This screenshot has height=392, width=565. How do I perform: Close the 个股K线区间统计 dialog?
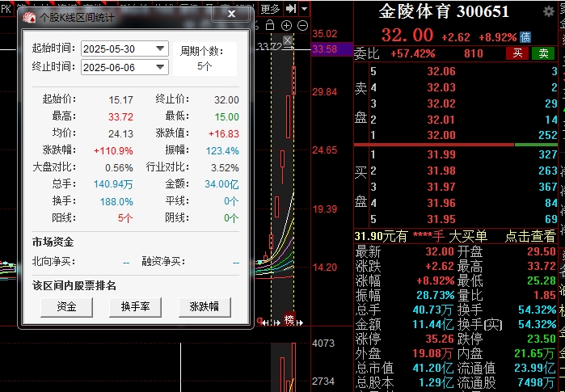(x=231, y=14)
